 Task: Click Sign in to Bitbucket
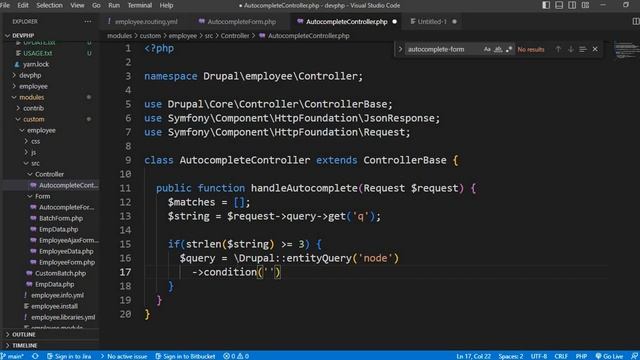coord(185,356)
